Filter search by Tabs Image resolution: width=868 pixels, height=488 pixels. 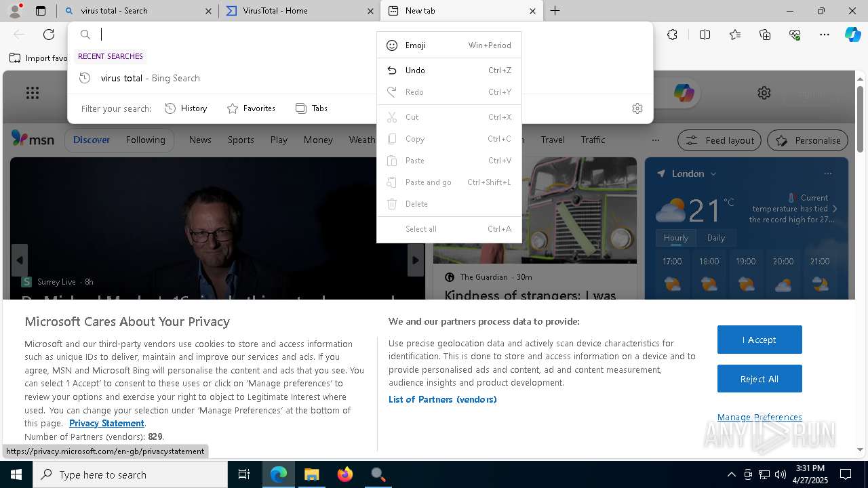click(312, 108)
